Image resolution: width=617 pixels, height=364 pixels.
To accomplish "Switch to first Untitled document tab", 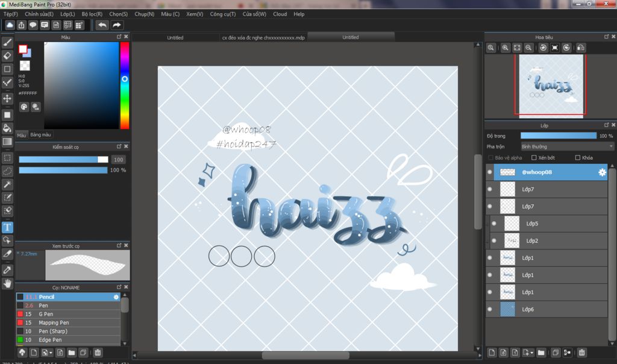I will (x=175, y=38).
